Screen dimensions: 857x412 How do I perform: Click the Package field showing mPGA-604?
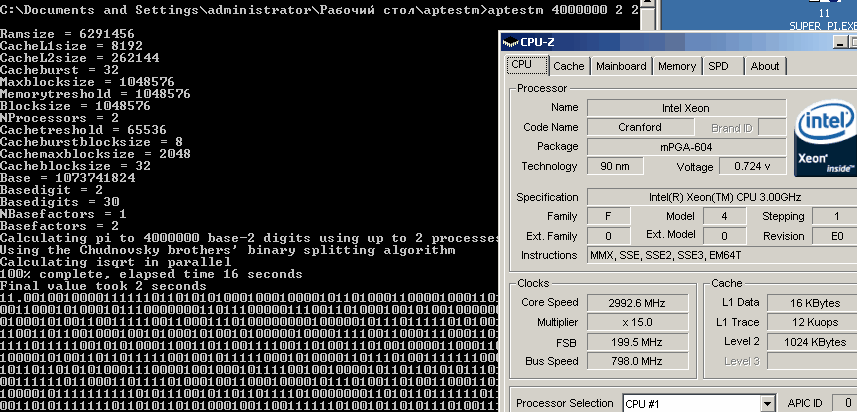(686, 147)
